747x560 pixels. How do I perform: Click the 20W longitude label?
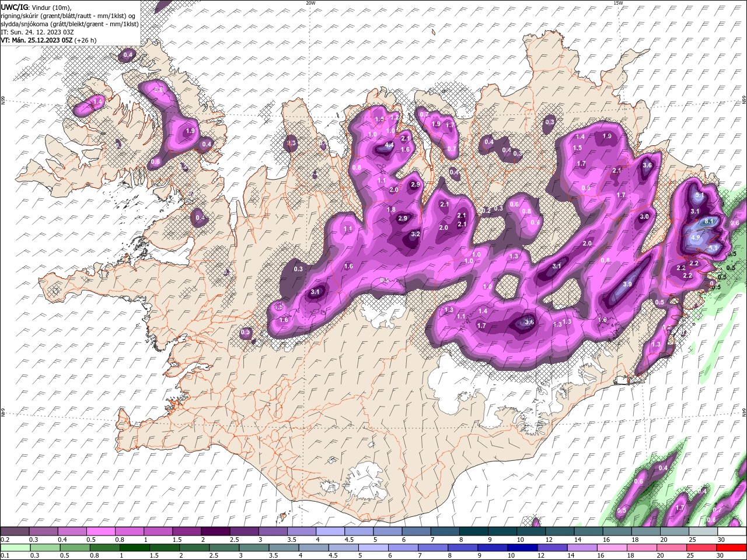point(310,3)
